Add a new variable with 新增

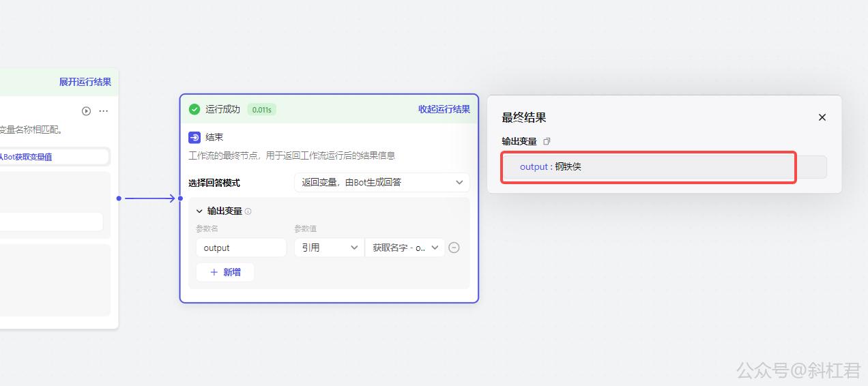click(225, 272)
